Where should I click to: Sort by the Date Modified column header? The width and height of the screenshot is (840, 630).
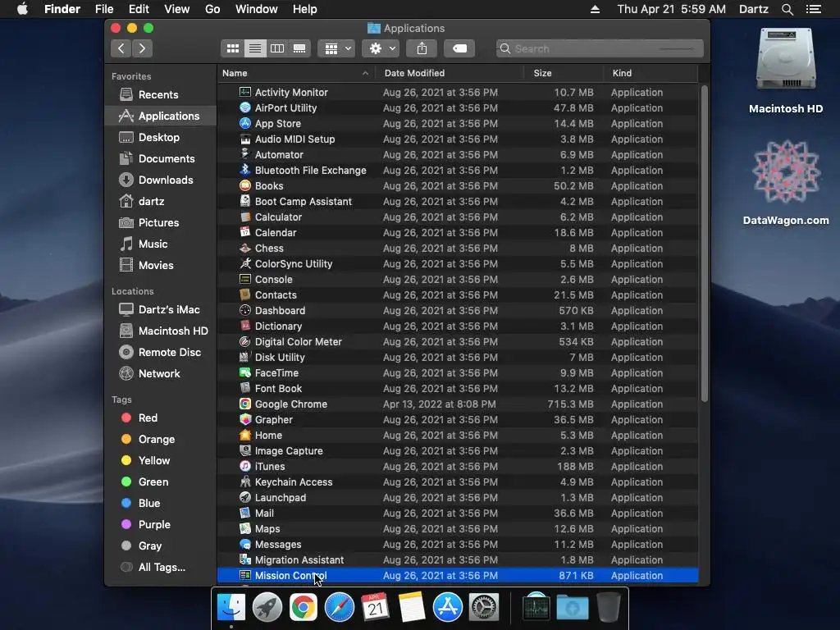tap(449, 73)
